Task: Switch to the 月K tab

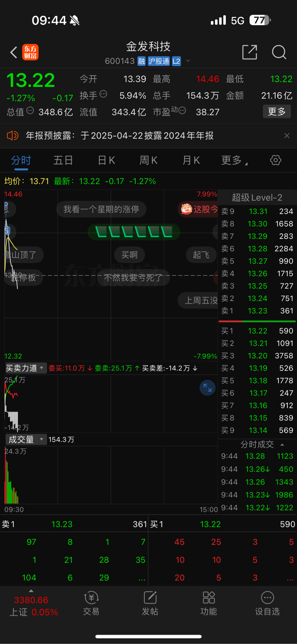Action: coord(191,160)
